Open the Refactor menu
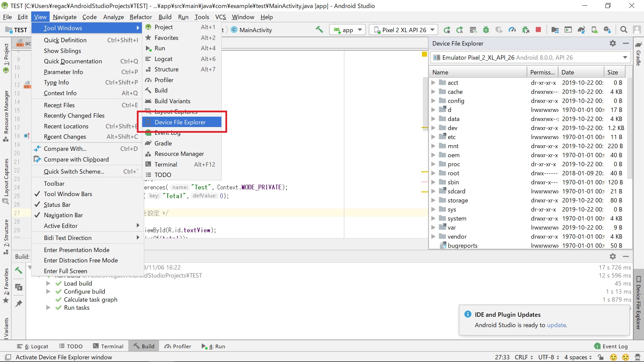 [x=141, y=17]
